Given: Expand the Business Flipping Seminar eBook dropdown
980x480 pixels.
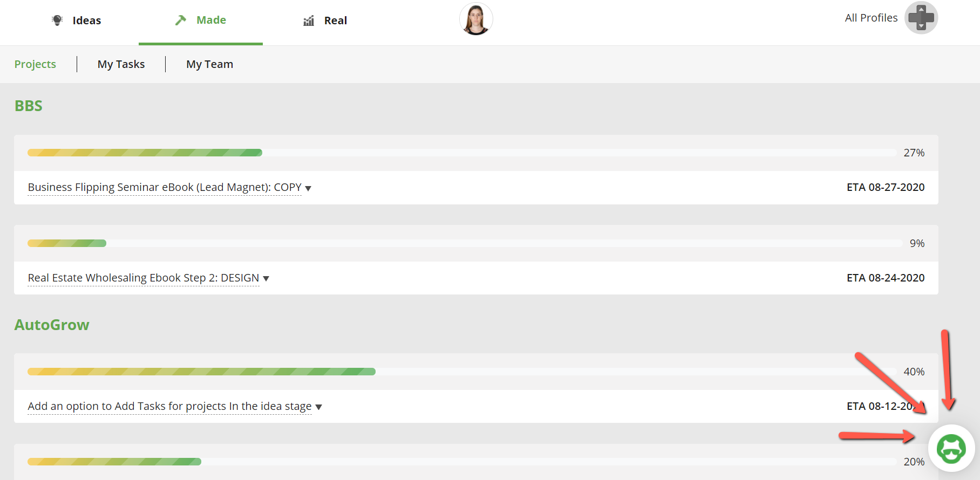Looking at the screenshot, I should point(308,188).
